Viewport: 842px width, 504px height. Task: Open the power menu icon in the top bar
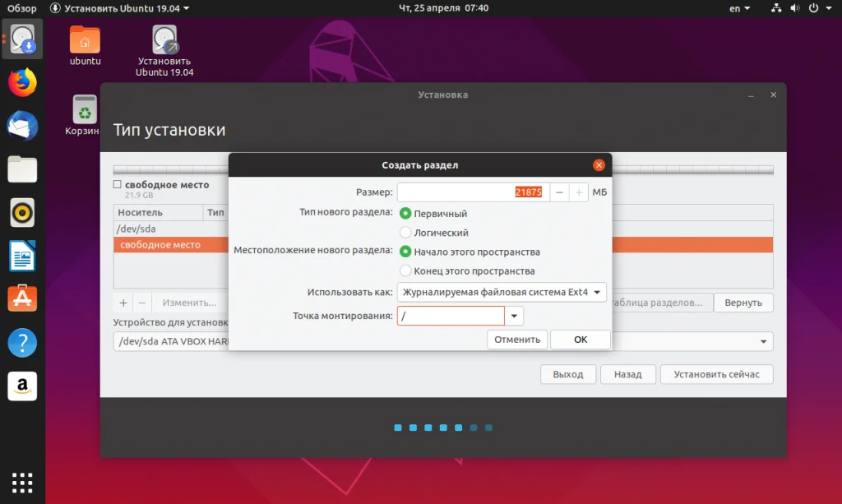click(x=813, y=8)
